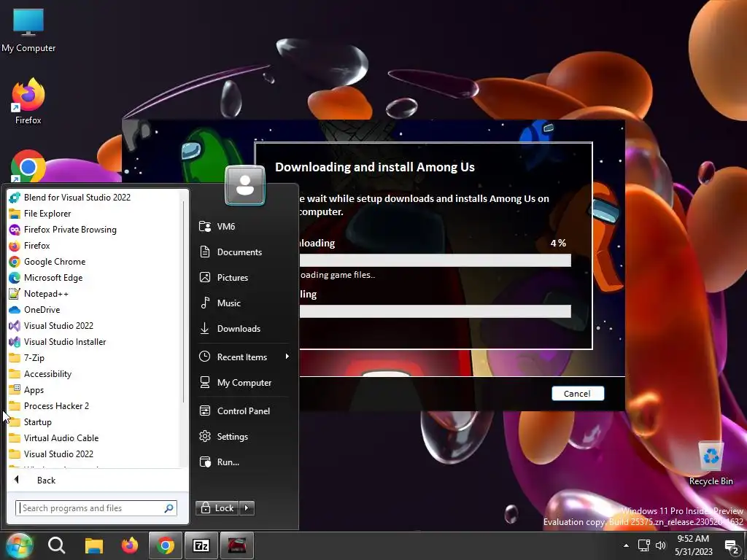Image resolution: width=747 pixels, height=560 pixels.
Task: Open Firefox on the taskbar
Action: pos(130,545)
